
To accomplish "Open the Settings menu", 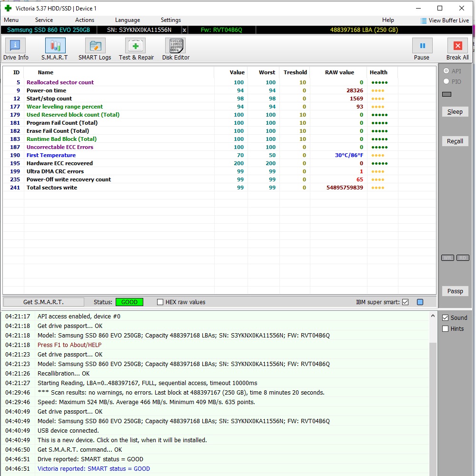I will pyautogui.click(x=170, y=20).
